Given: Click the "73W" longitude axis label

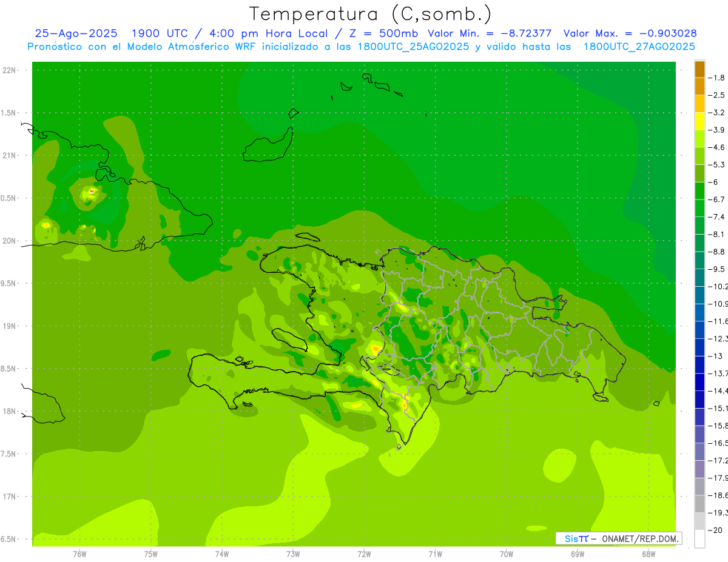Looking at the screenshot, I should (293, 554).
